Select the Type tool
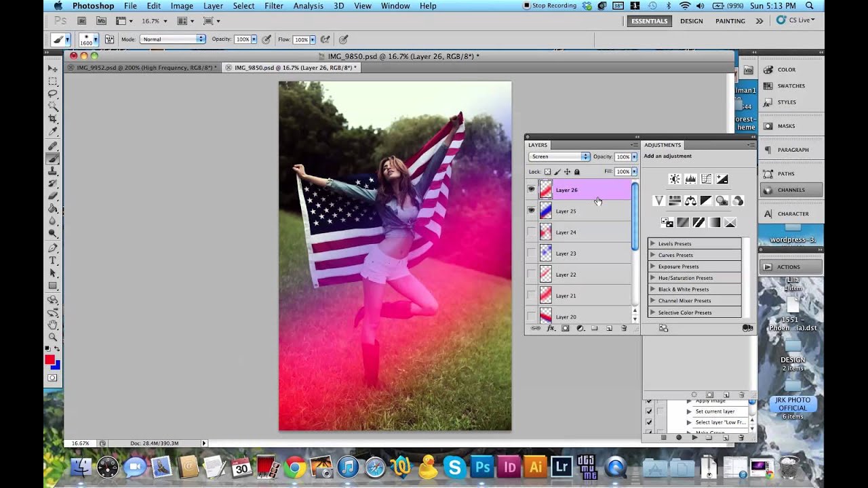868x488 pixels. tap(53, 261)
